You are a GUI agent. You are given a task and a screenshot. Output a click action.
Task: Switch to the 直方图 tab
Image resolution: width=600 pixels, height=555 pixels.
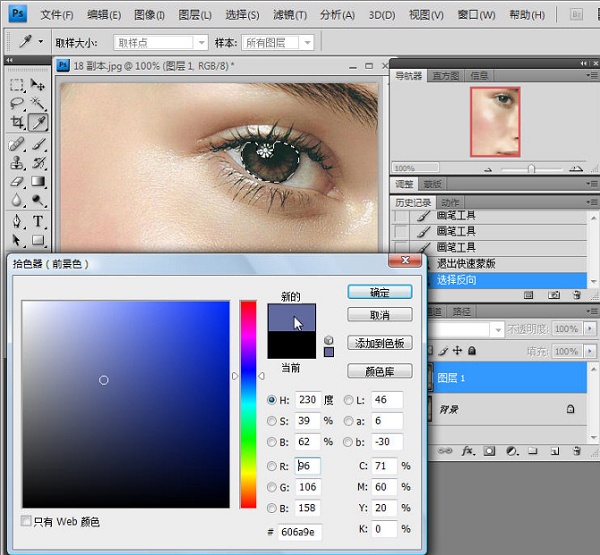point(445,76)
